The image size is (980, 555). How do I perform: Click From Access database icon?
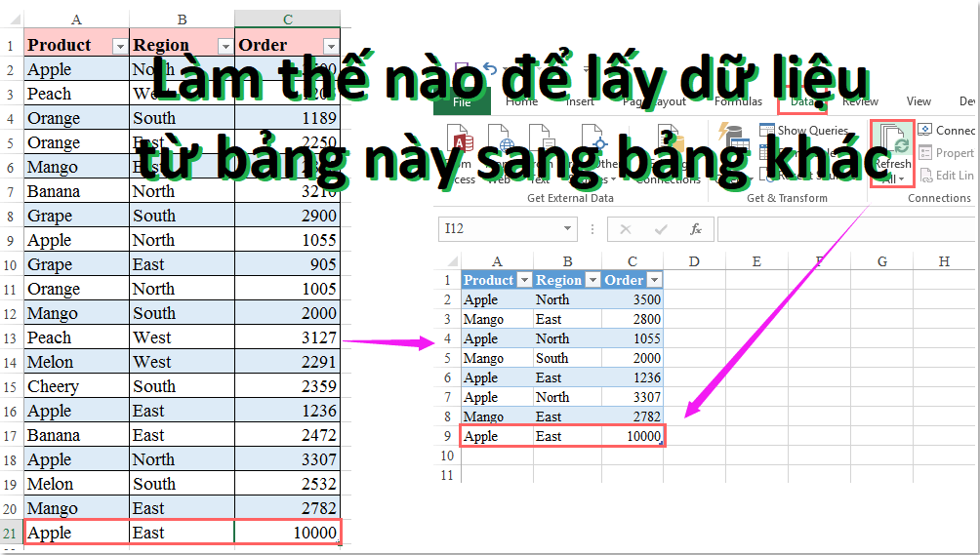pos(459,142)
